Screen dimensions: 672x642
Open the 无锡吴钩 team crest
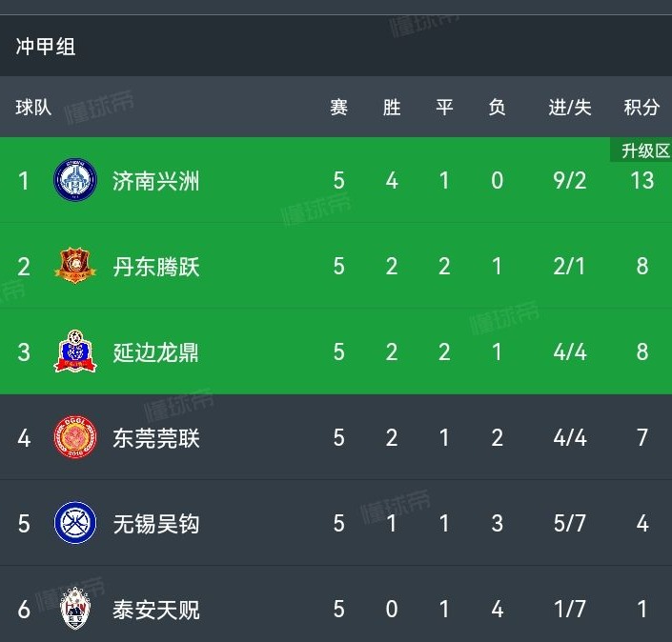click(x=75, y=523)
